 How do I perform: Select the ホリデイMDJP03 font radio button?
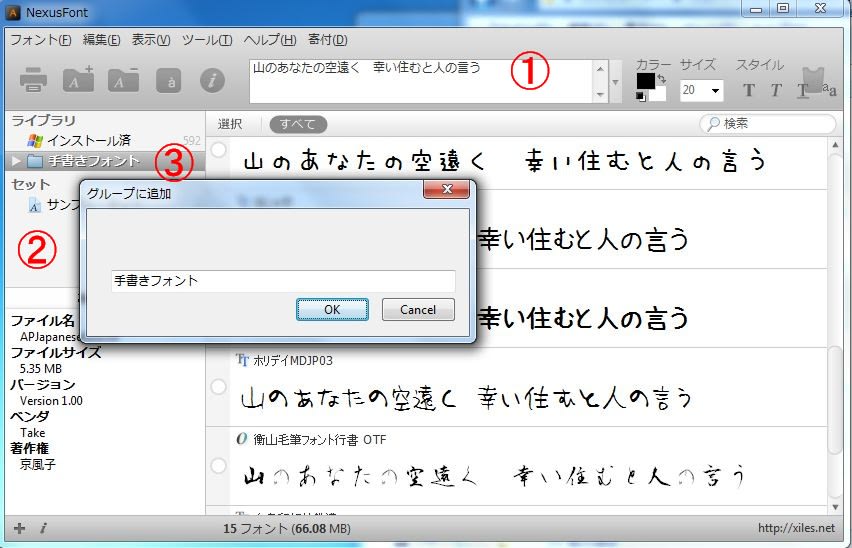tap(218, 386)
